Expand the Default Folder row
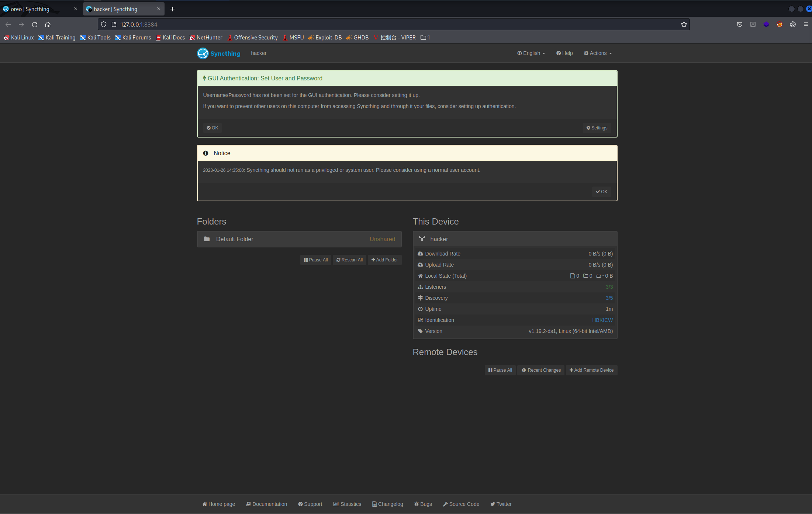This screenshot has width=812, height=514. click(299, 239)
